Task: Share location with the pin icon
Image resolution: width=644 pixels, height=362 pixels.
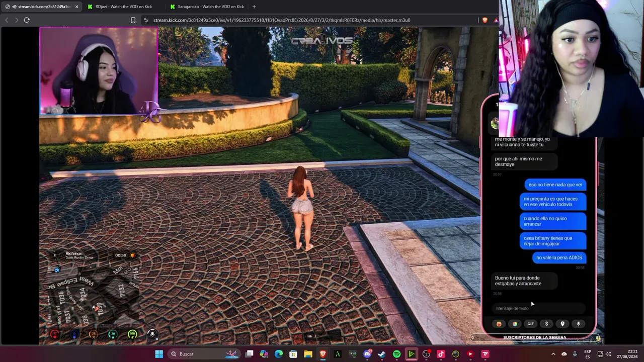Action: click(562, 324)
